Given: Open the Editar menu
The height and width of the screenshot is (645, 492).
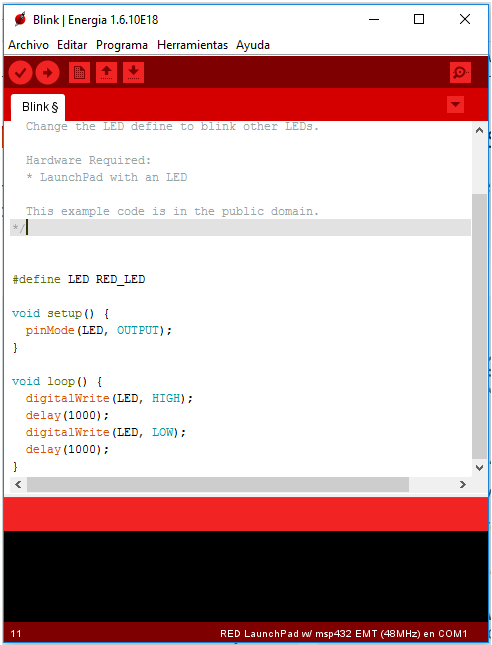Looking at the screenshot, I should [72, 45].
